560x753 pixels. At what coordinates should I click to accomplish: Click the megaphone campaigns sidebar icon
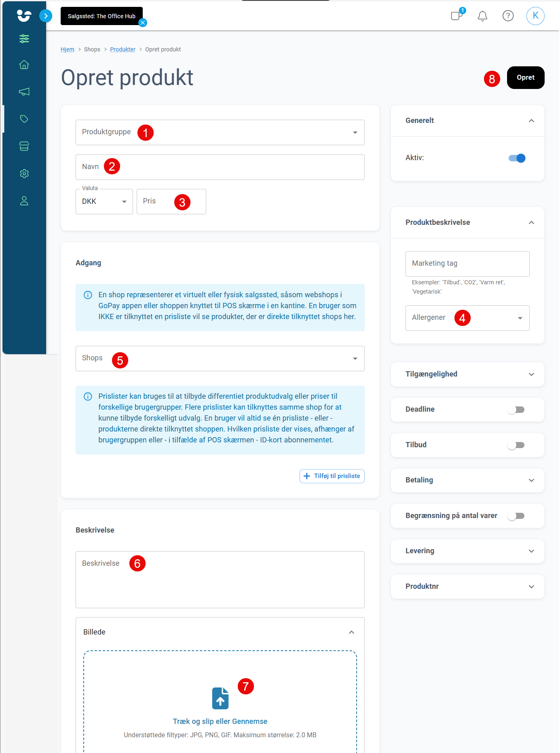coord(24,92)
